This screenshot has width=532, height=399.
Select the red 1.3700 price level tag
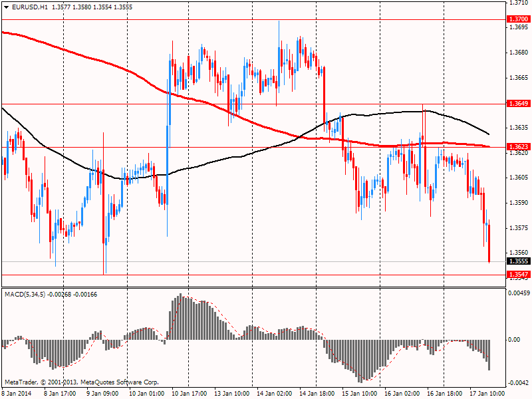coord(519,20)
